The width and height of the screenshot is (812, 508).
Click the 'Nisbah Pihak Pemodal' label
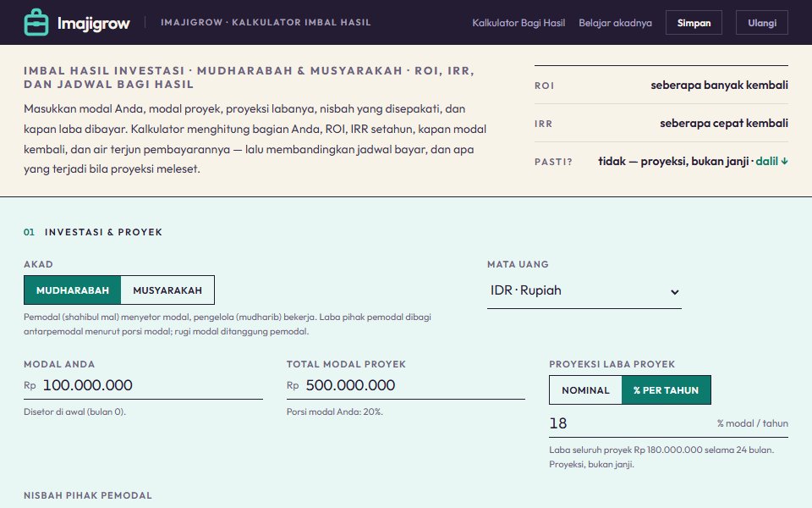click(88, 495)
